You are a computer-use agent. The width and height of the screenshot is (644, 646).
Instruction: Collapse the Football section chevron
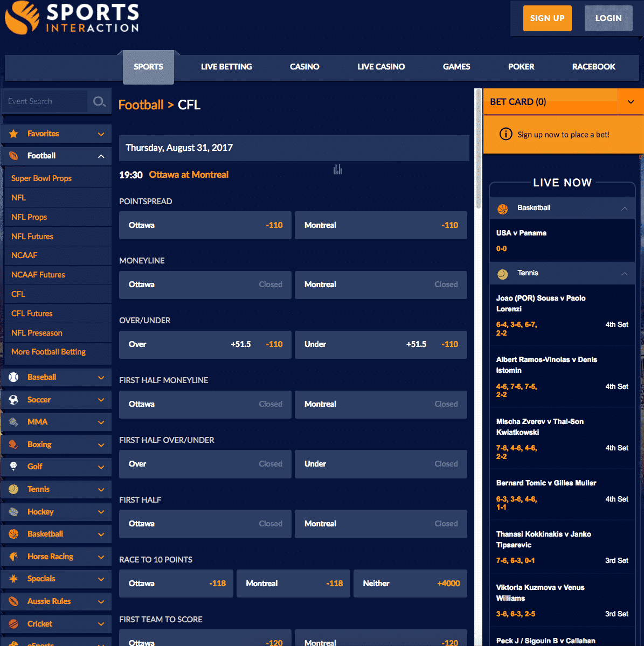[x=101, y=156]
